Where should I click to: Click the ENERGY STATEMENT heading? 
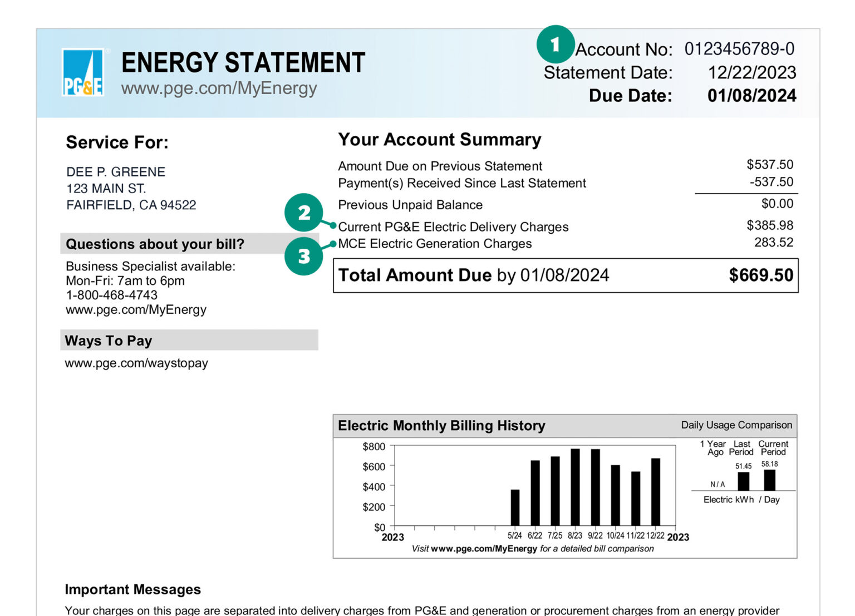(x=243, y=62)
